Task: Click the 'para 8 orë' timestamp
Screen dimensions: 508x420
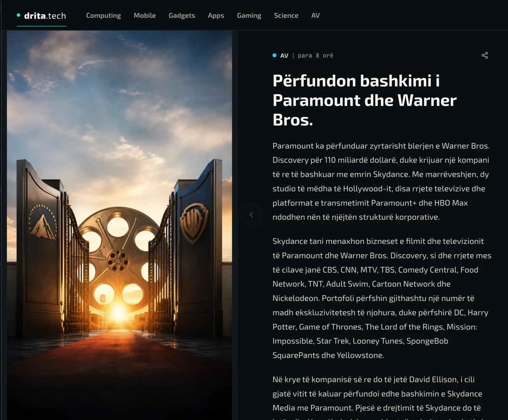Action: point(316,56)
